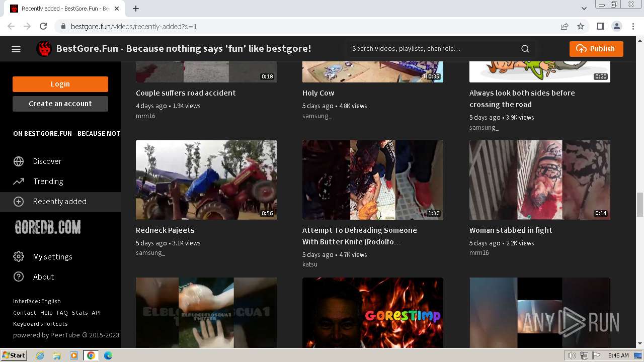
Task: Open the Redneck Pajeets video title
Action: (165, 230)
